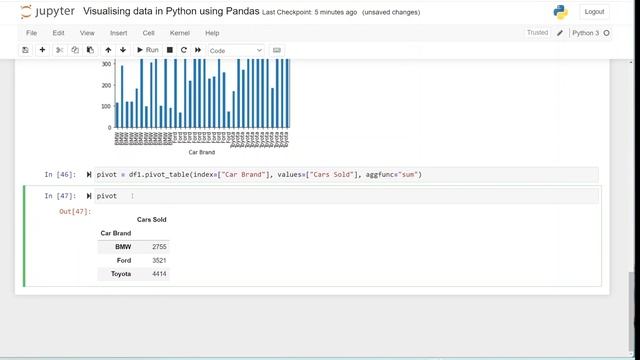Click the Python logo icon
The height and width of the screenshot is (360, 640).
tap(560, 12)
